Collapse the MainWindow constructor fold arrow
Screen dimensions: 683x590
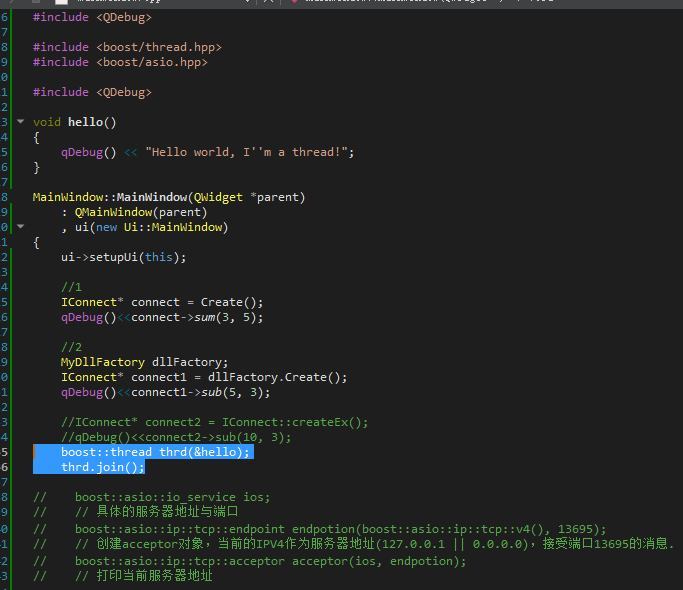coord(20,226)
